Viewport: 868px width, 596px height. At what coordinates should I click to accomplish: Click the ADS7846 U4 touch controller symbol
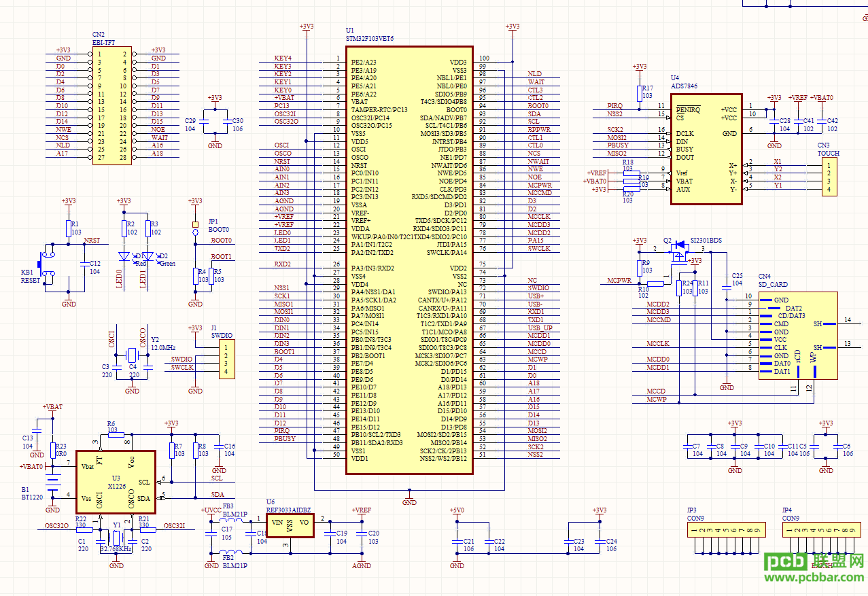(x=706, y=148)
